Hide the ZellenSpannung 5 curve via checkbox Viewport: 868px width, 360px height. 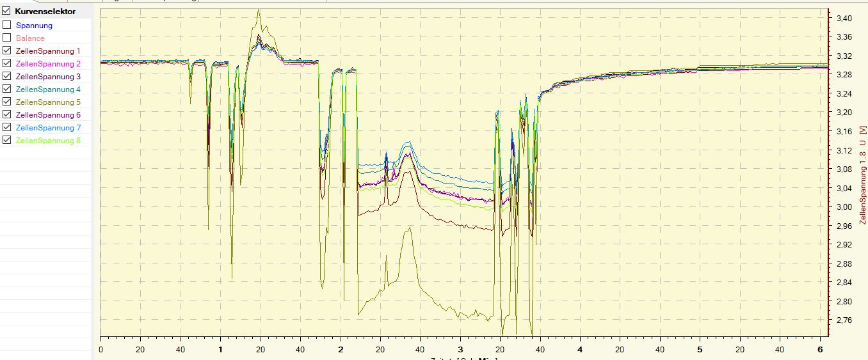click(6, 102)
